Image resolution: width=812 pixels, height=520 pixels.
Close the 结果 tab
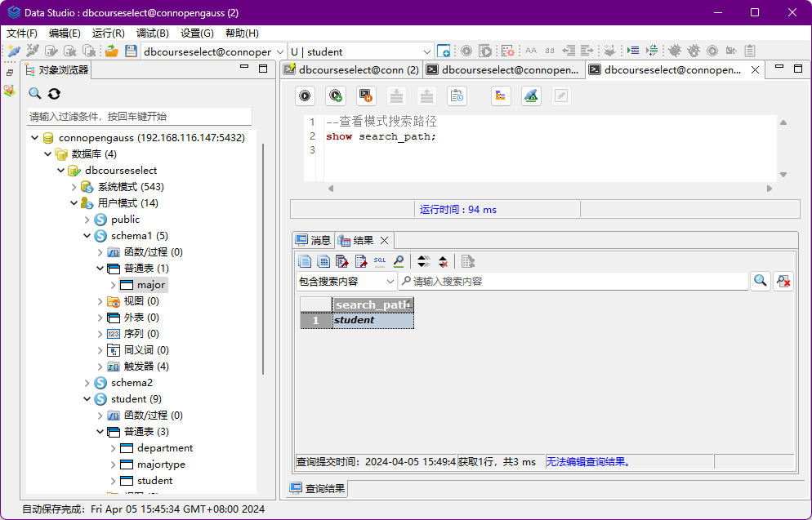384,240
